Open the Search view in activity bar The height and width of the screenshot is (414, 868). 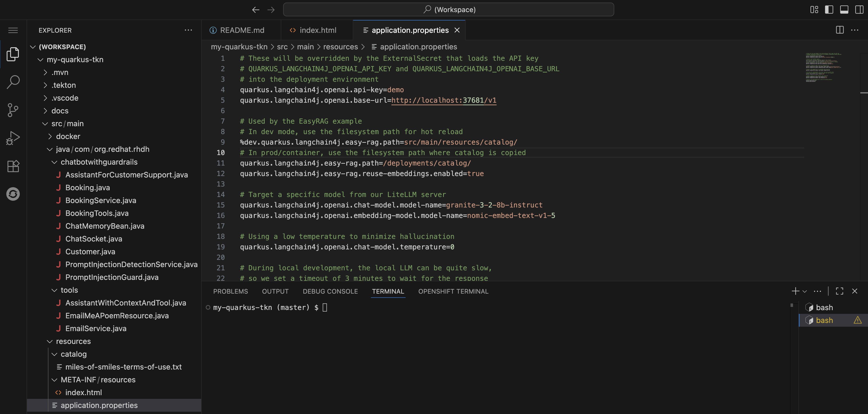coord(13,82)
